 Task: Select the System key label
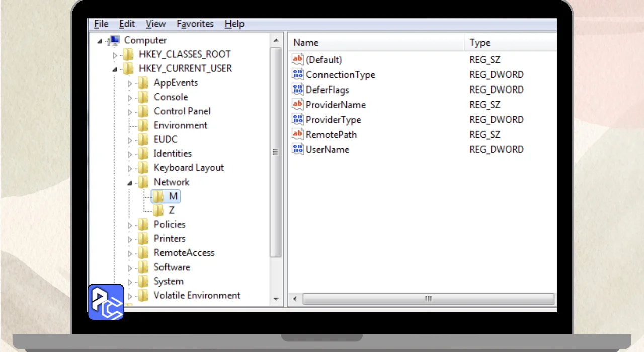click(169, 281)
